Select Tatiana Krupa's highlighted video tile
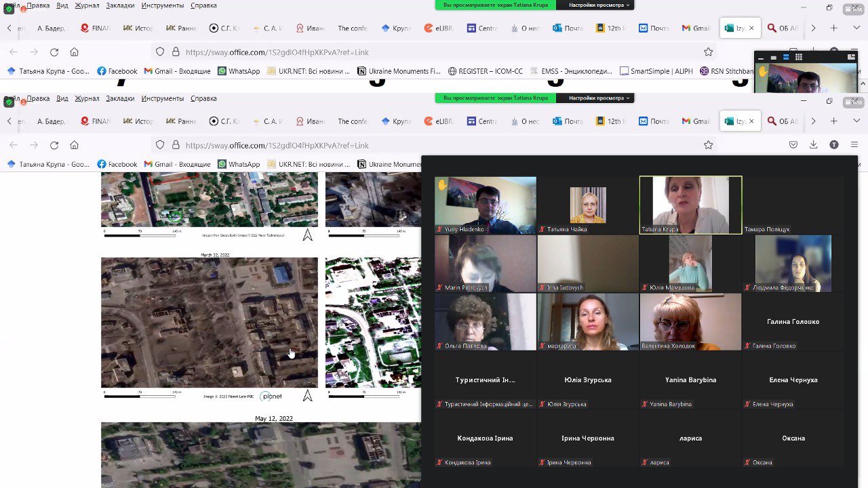The height and width of the screenshot is (488, 868). tap(690, 205)
